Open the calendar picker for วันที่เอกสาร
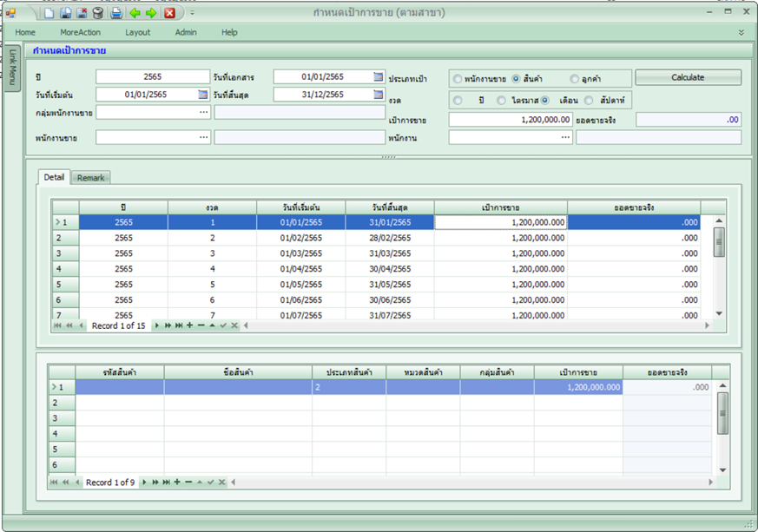The image size is (758, 532). [378, 76]
